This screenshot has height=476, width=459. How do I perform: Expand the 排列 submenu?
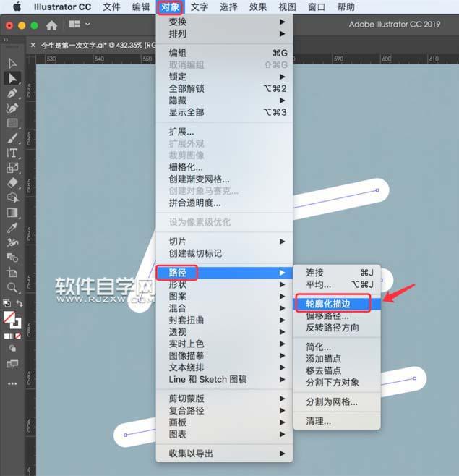[x=224, y=34]
